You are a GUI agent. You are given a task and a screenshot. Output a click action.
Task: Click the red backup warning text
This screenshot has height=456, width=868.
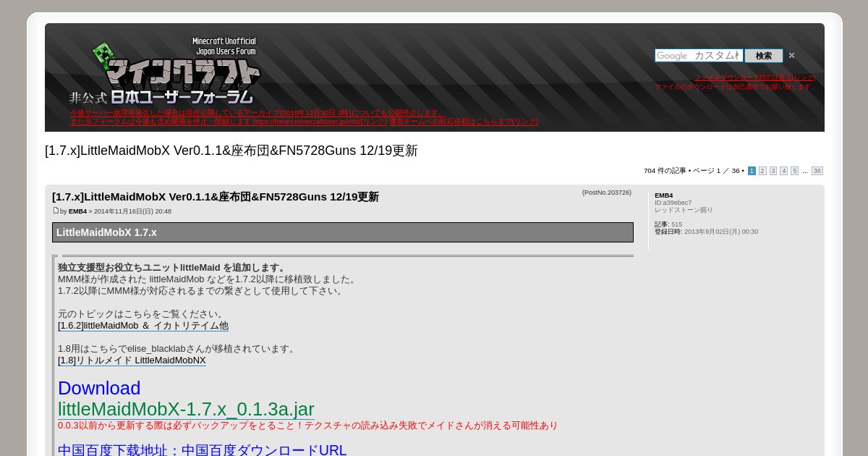pos(307,426)
